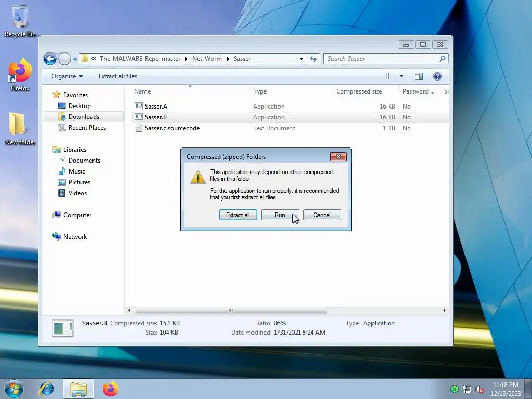Open the Recycle Bin desktop icon
The image size is (532, 399).
tap(20, 21)
